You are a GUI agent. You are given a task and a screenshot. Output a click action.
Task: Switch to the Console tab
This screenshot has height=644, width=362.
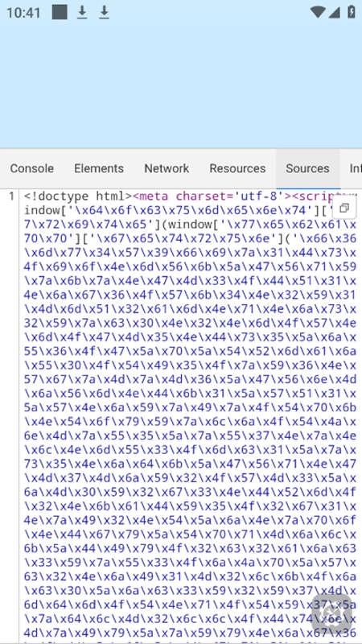[32, 168]
